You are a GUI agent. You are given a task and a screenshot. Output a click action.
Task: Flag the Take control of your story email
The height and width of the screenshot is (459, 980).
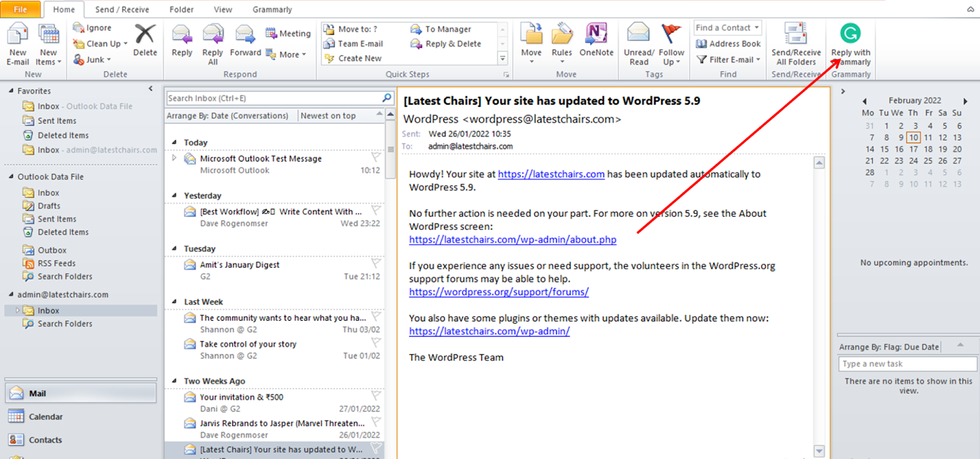[376, 343]
